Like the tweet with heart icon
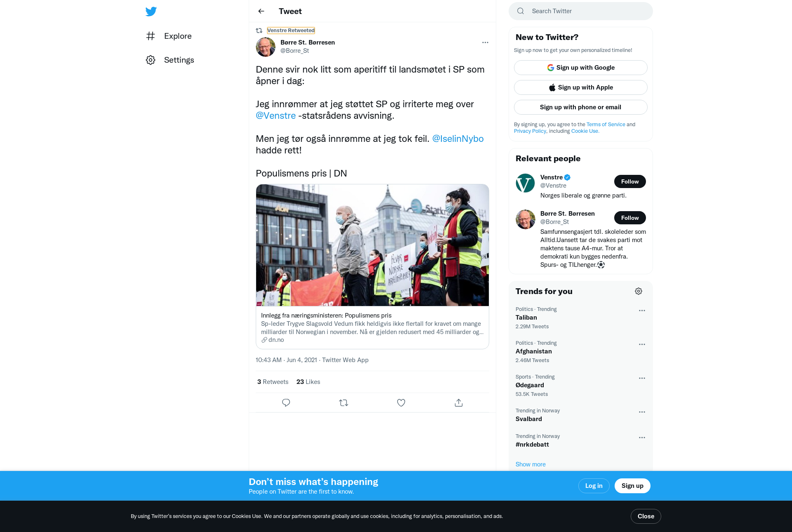The height and width of the screenshot is (532, 792). [401, 403]
